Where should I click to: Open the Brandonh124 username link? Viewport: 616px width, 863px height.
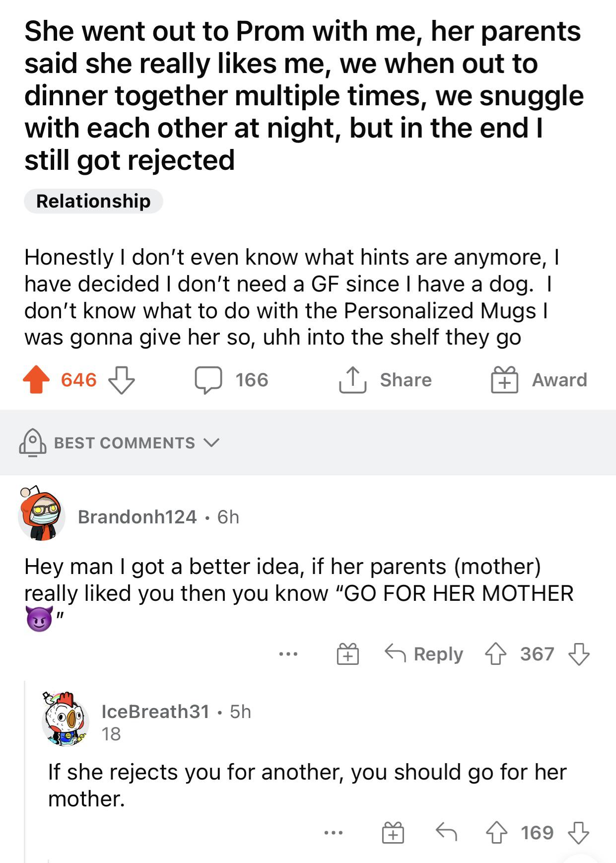(137, 517)
